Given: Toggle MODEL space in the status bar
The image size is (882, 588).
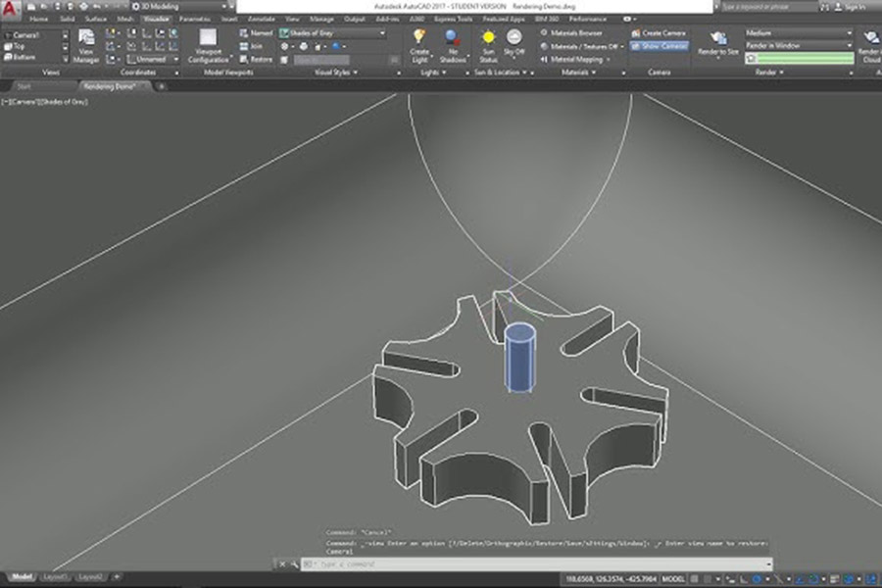Looking at the screenshot, I should point(673,578).
